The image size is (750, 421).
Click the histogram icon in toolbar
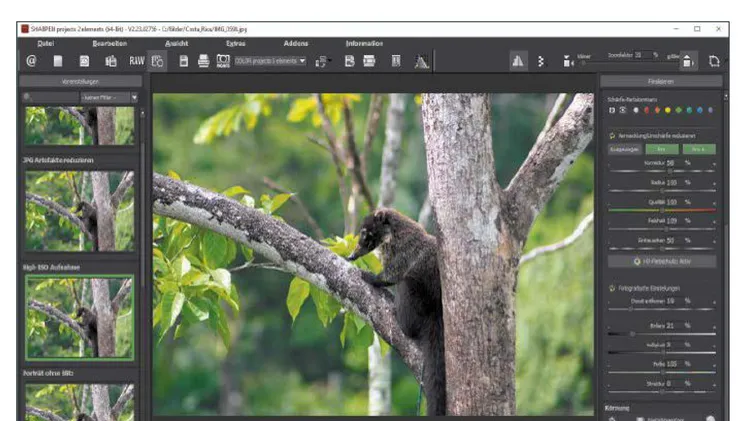421,62
